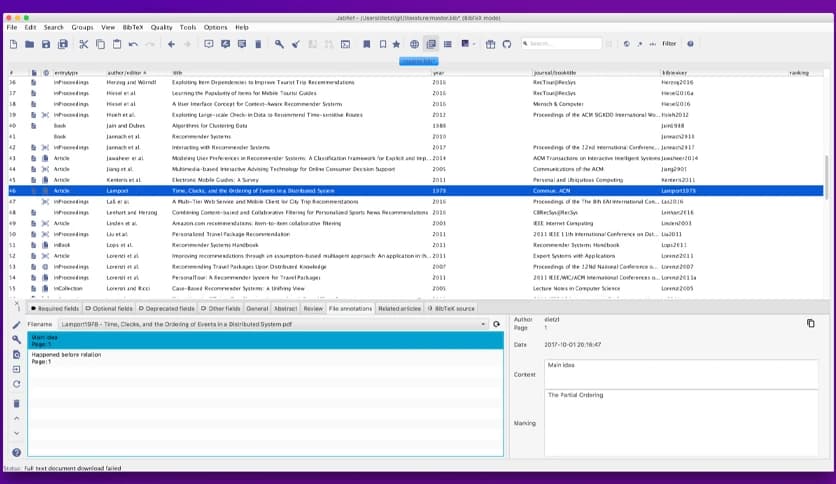Open library with the folder icon

(30, 44)
